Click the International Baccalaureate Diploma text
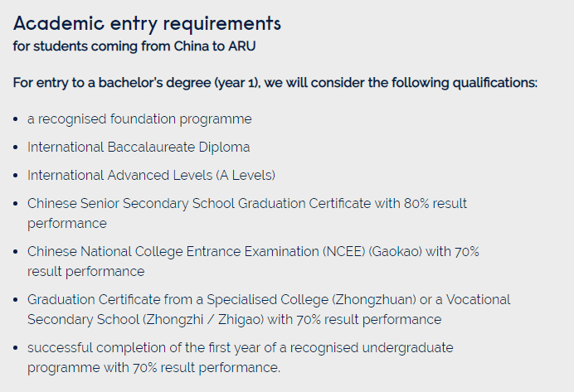 139,147
